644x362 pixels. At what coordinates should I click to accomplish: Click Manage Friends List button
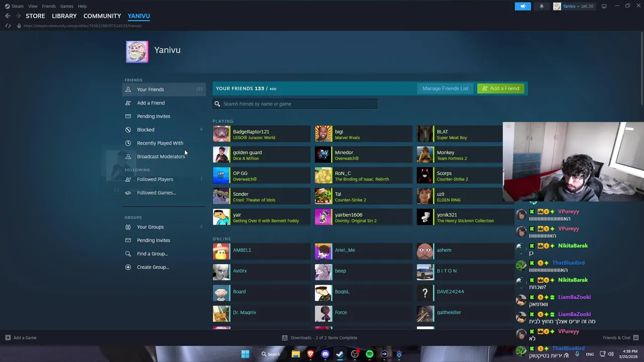tap(445, 88)
